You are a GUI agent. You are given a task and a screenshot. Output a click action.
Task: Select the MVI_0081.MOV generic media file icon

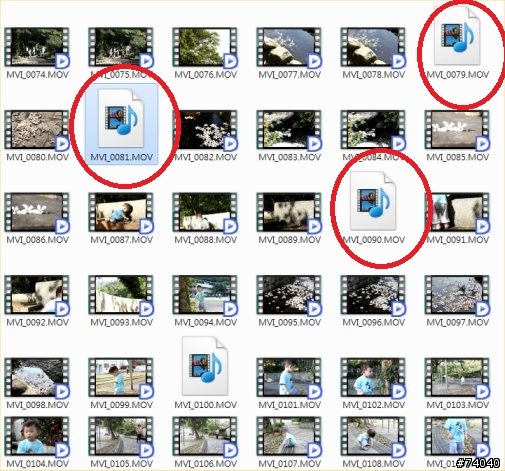[x=121, y=118]
